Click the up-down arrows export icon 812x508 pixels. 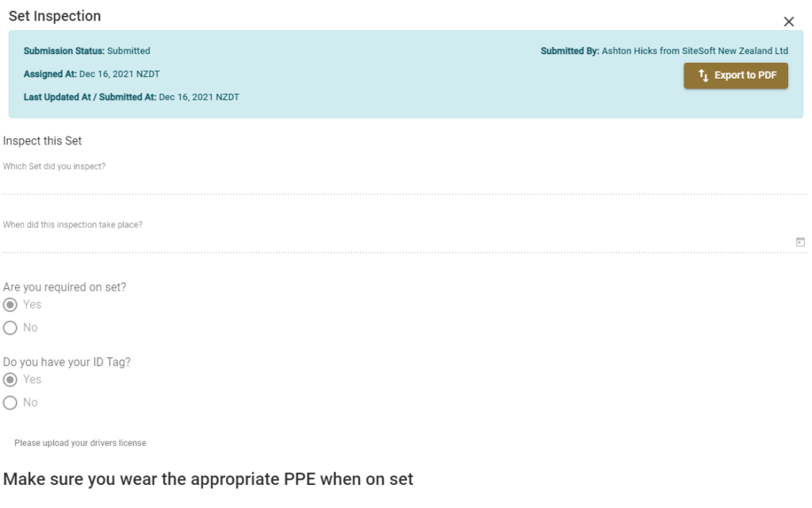tap(703, 75)
